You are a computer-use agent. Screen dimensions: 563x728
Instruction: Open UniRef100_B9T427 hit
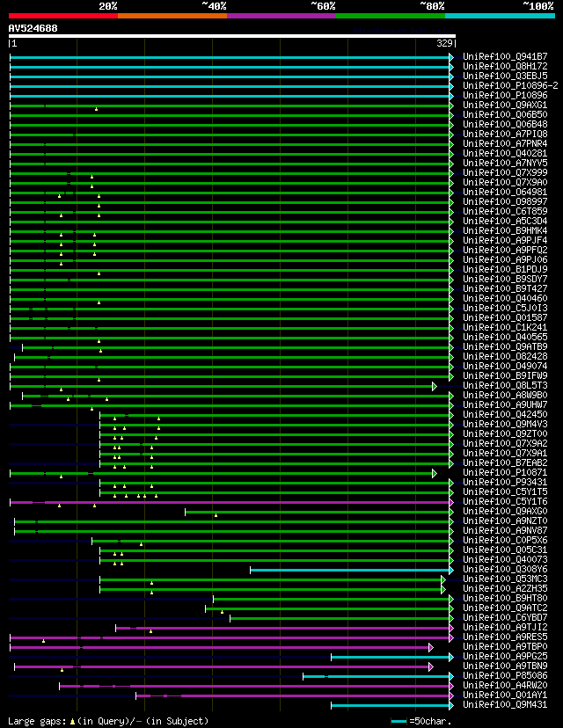(505, 288)
